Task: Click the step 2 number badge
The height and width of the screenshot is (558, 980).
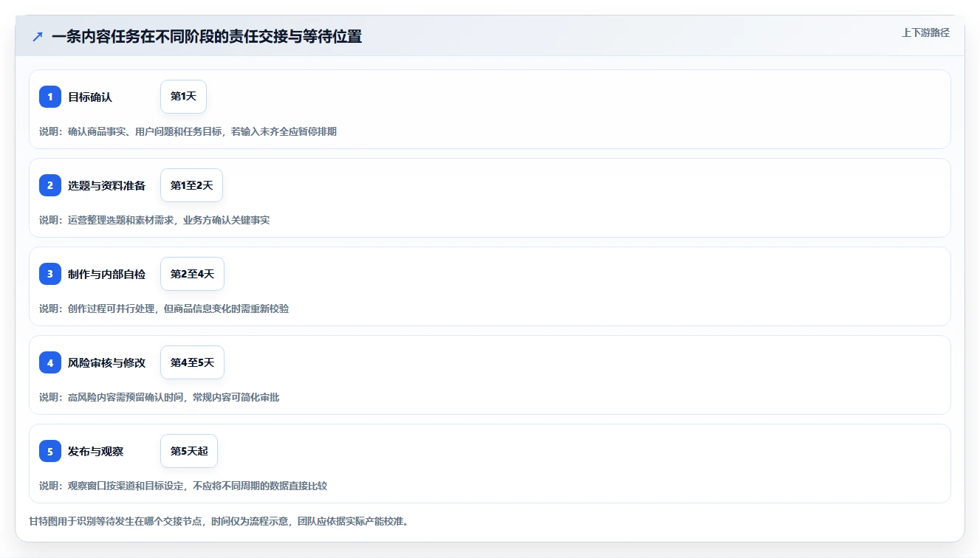Action: tap(50, 185)
